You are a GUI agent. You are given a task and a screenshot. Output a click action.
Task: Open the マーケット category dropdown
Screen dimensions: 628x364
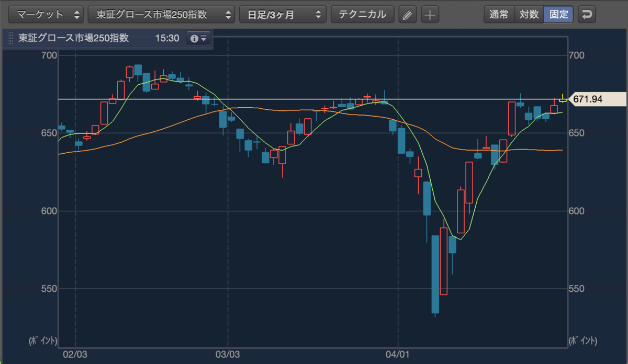tap(47, 15)
